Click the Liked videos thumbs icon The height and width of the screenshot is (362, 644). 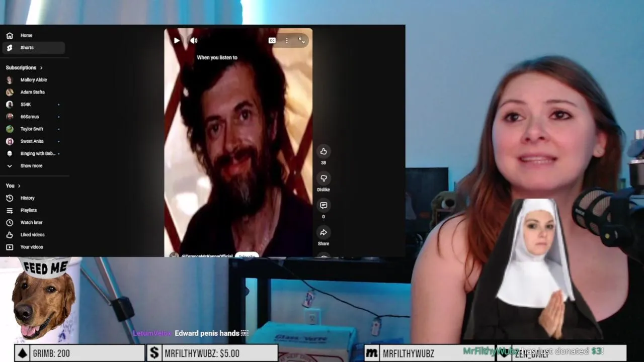(10, 235)
